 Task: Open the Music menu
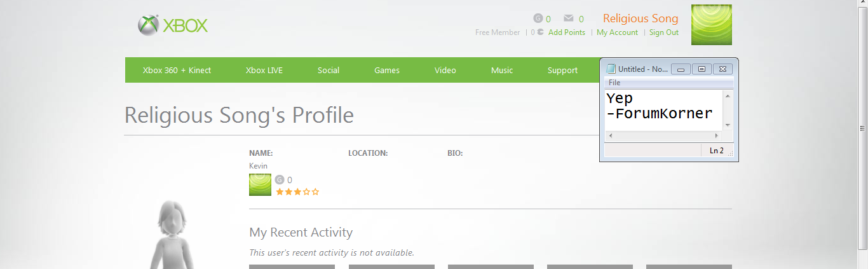pos(502,70)
